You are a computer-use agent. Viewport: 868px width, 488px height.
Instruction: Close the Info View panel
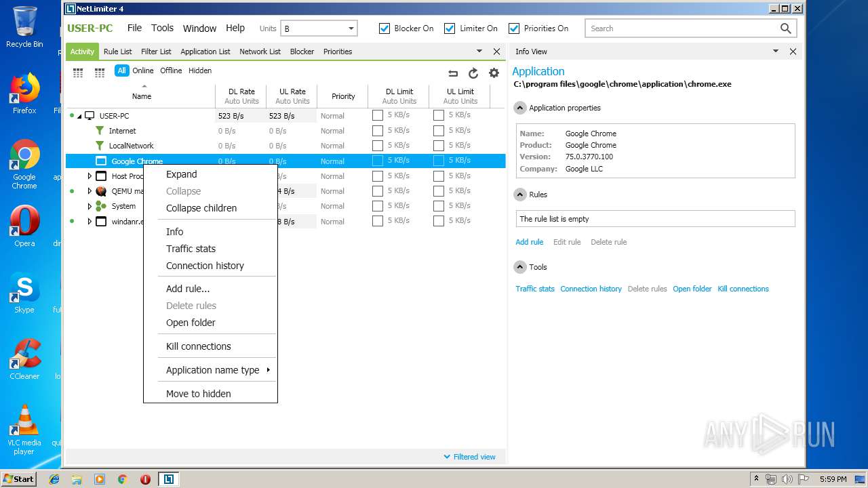pyautogui.click(x=793, y=52)
